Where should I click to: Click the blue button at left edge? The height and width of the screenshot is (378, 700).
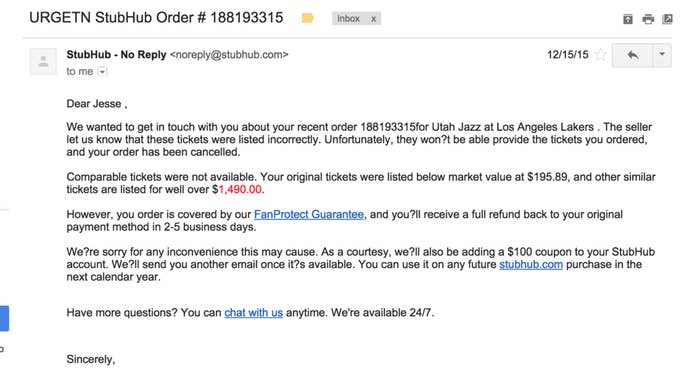(x=4, y=318)
